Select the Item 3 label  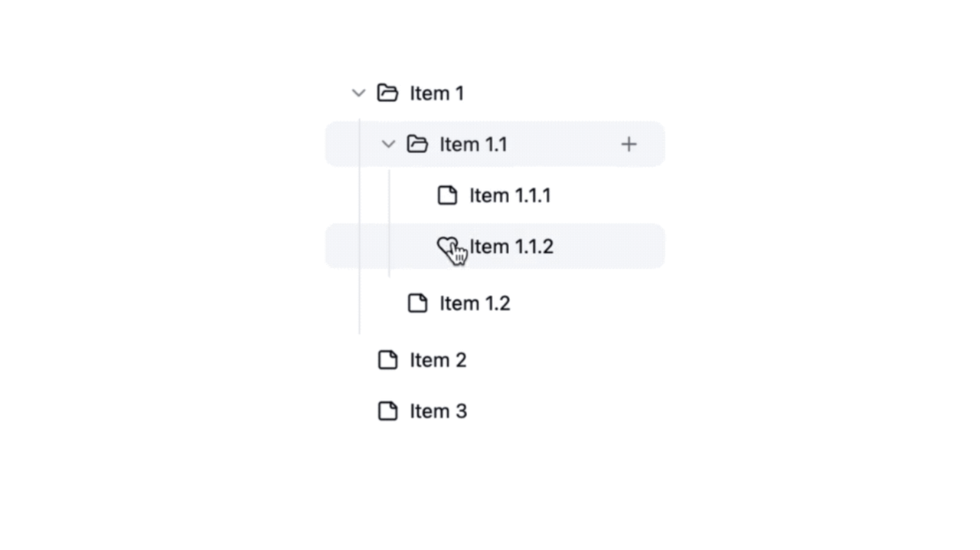[438, 411]
